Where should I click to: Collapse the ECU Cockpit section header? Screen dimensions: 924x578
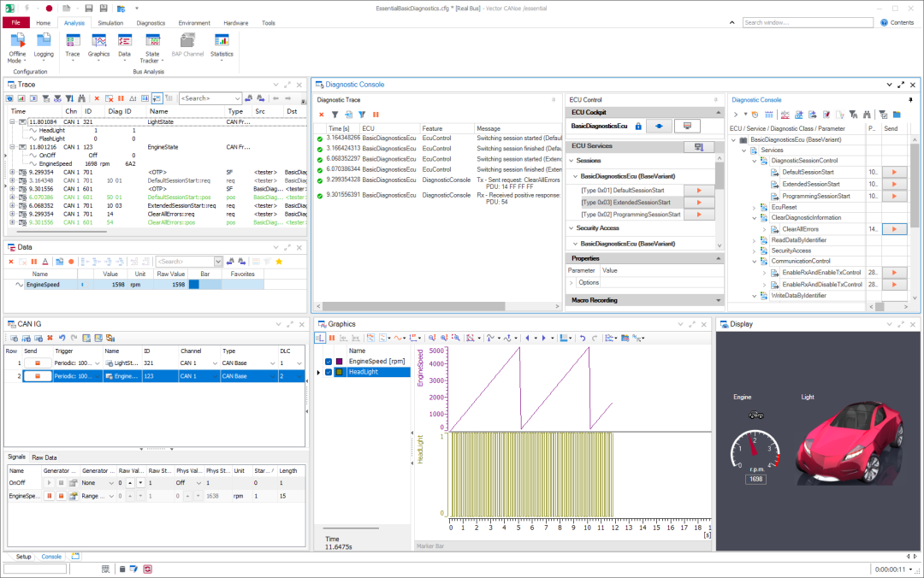(x=718, y=113)
